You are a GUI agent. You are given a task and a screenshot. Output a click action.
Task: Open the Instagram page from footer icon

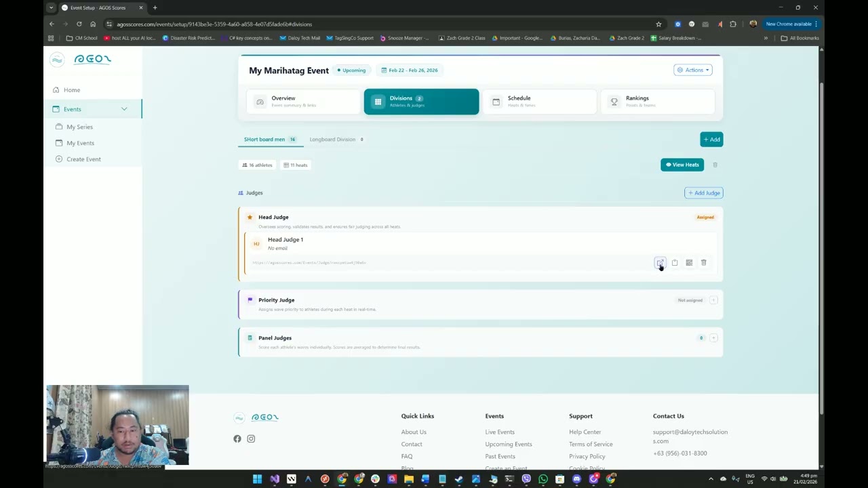251,439
